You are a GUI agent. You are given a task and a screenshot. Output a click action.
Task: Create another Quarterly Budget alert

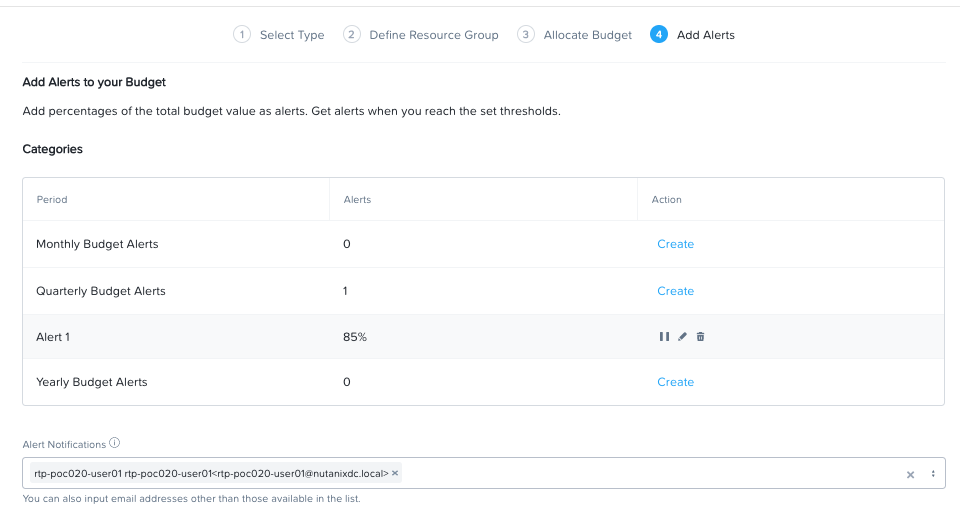pos(675,291)
